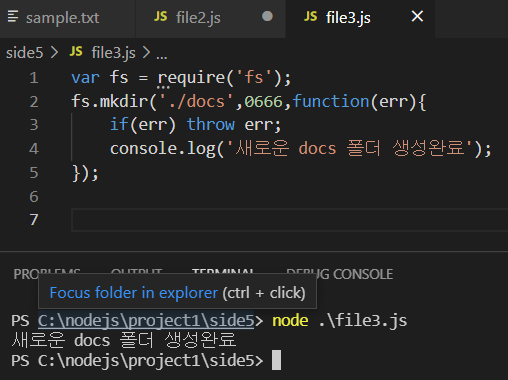The width and height of the screenshot is (508, 380).
Task: Click the unsaved dot on file2.js tab
Action: point(267,16)
